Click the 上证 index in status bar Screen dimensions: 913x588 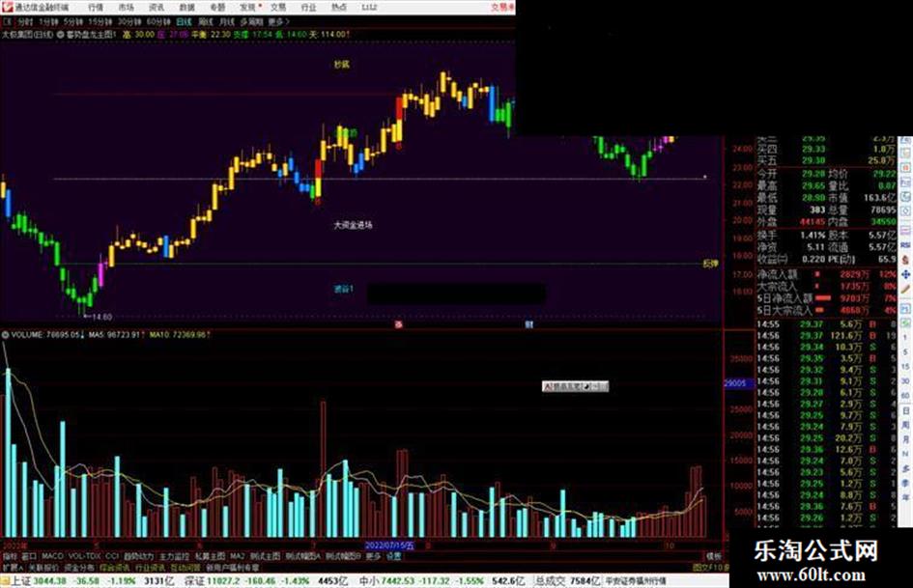[x=20, y=581]
